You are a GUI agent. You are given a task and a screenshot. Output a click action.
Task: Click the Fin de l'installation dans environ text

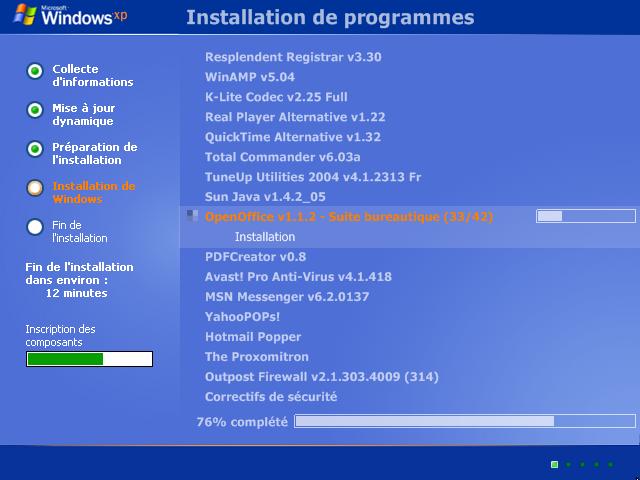point(79,273)
